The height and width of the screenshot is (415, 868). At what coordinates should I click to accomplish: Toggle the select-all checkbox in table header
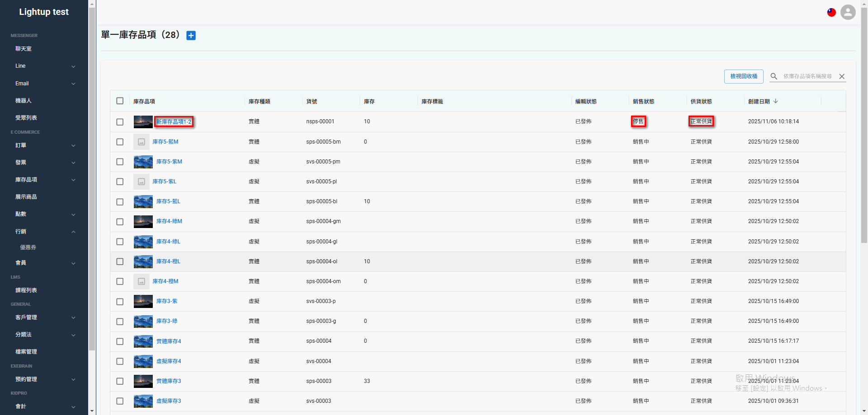tap(120, 101)
